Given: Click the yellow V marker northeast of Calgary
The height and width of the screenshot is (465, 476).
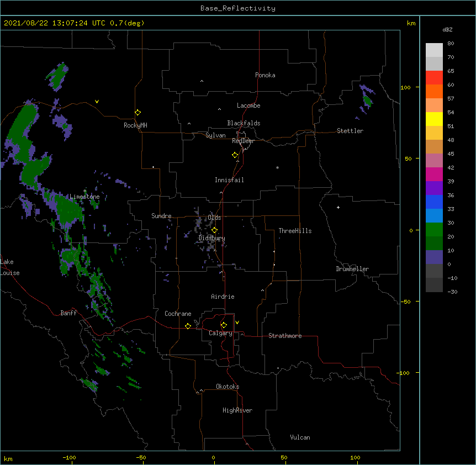Looking at the screenshot, I should point(237,323).
